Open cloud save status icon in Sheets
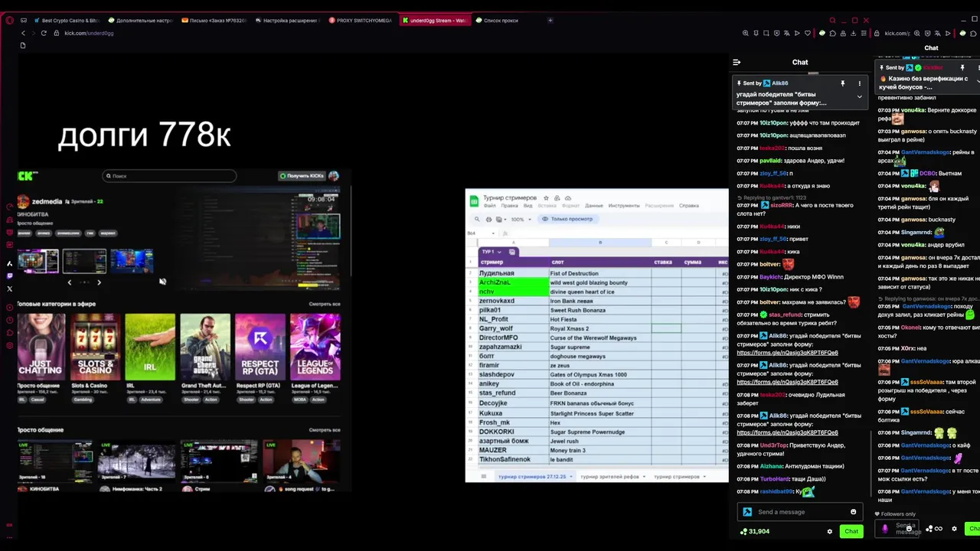 (x=568, y=198)
